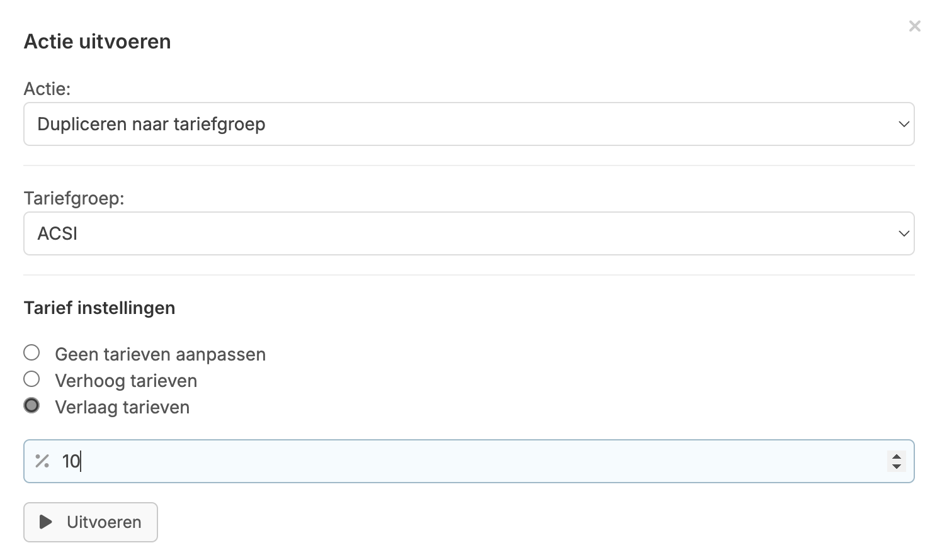
Task: Focus the percentage input field containing 10
Action: pyautogui.click(x=468, y=461)
